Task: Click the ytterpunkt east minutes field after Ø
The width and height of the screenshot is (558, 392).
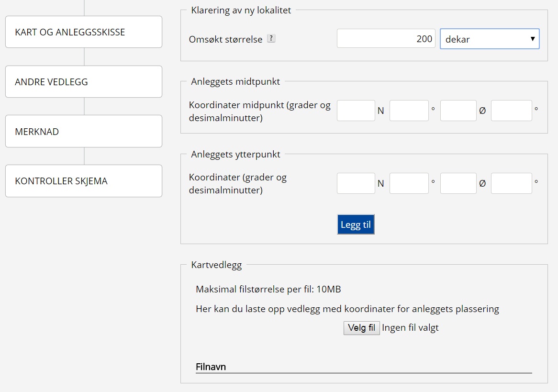Action: tap(511, 183)
